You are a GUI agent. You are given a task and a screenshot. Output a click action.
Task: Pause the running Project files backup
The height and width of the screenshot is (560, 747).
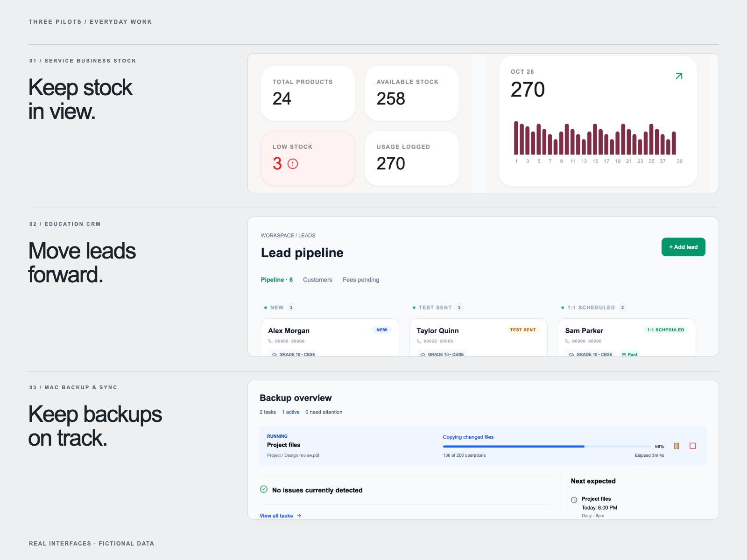[677, 446]
